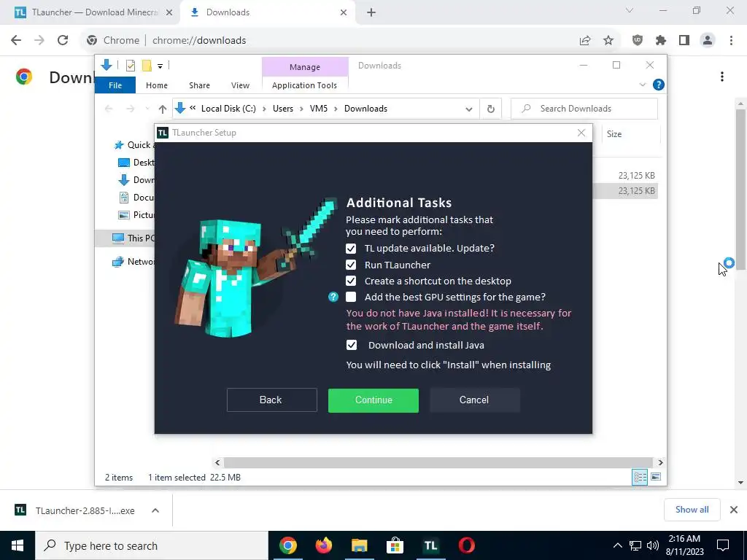Screen dimensions: 747x560
Task: Close the Chrome downloads shelf
Action: click(734, 510)
